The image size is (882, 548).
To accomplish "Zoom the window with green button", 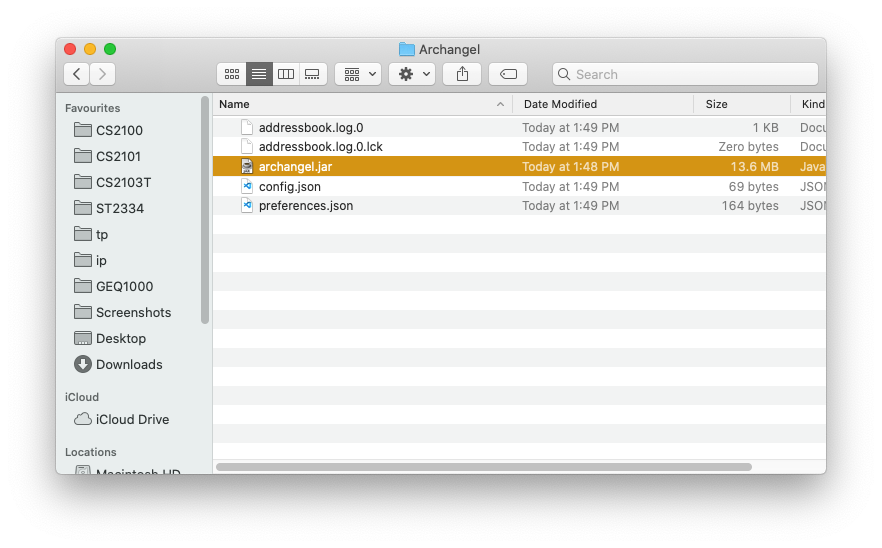I will 110,50.
